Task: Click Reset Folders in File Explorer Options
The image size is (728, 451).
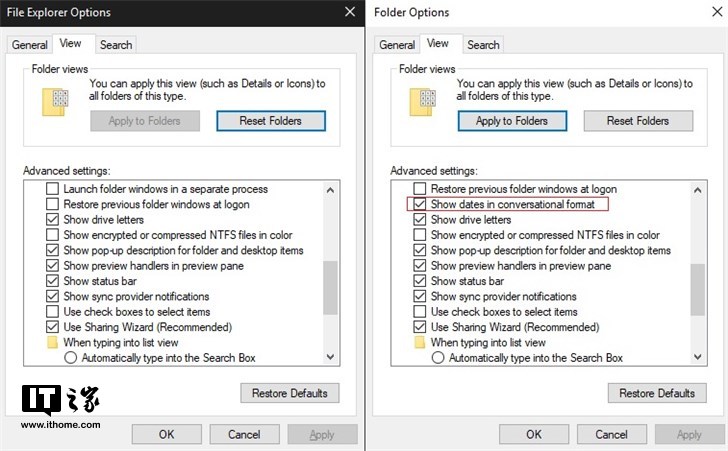Action: (271, 121)
